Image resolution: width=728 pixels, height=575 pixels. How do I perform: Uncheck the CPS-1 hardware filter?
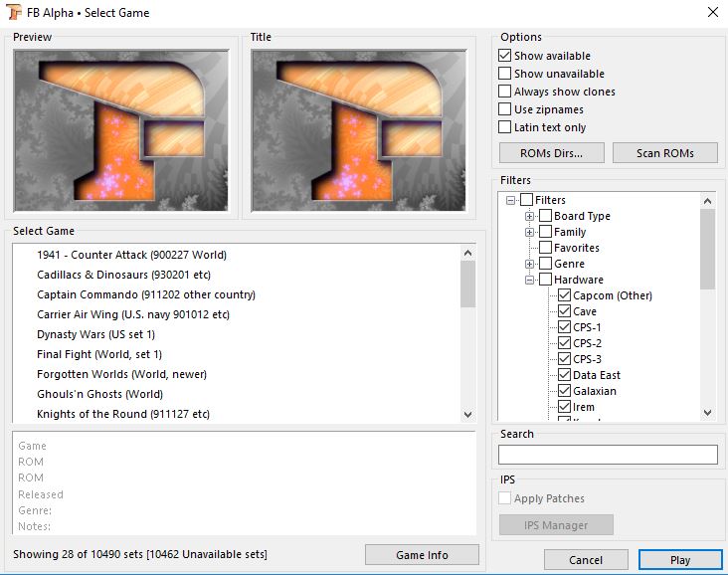564,327
